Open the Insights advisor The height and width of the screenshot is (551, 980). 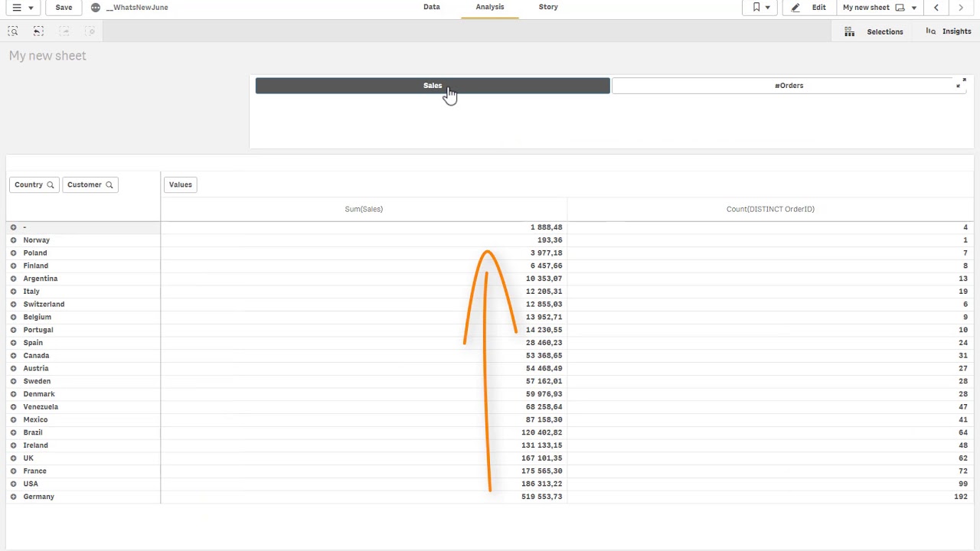coord(949,31)
